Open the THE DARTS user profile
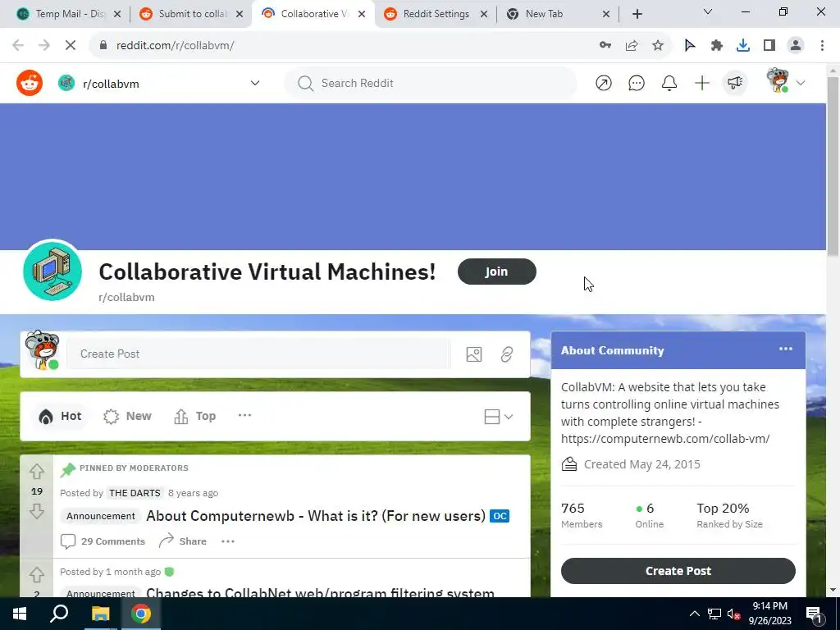Image resolution: width=840 pixels, height=630 pixels. pos(135,493)
